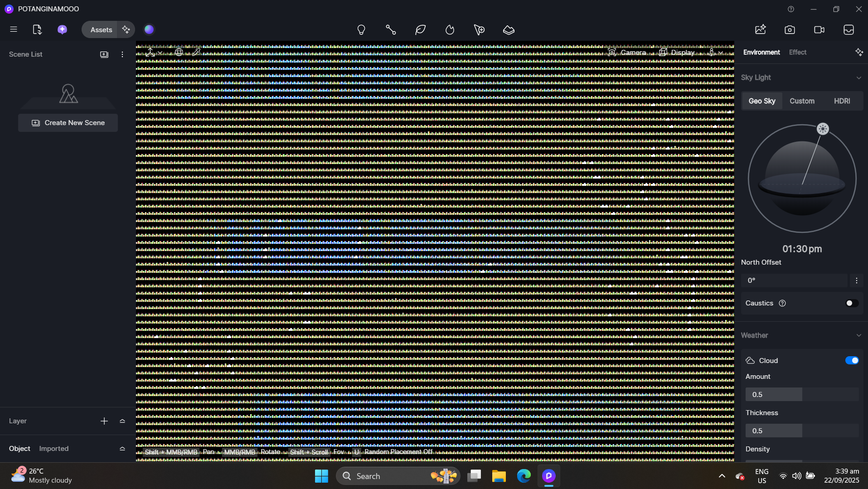Viewport: 868px width, 489px height.
Task: Collapse the Sky Light section
Action: tap(859, 77)
